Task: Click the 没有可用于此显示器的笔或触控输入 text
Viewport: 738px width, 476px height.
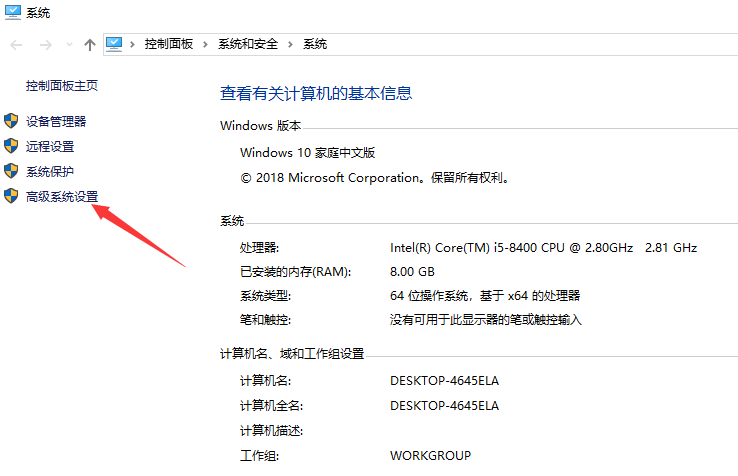Action: tap(486, 320)
